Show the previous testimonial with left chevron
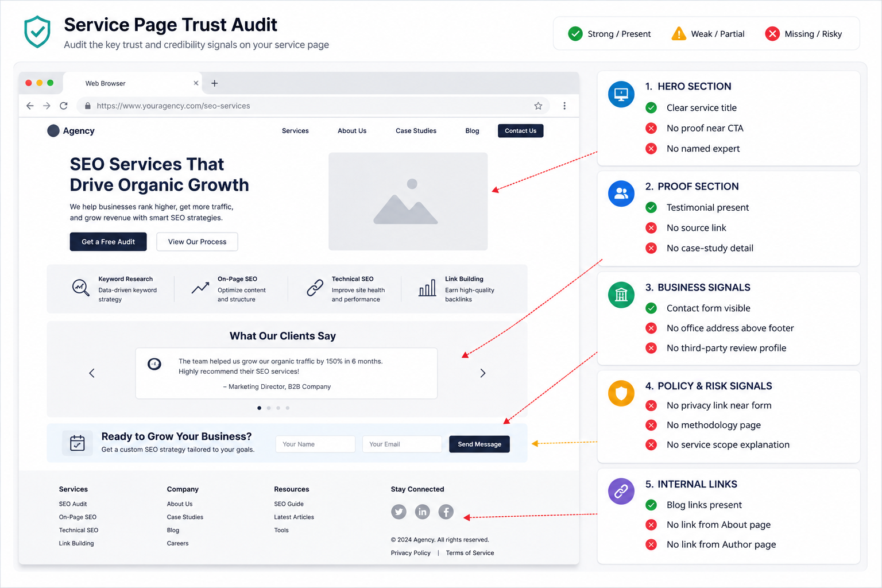Viewport: 882px width, 588px height. 92,373
